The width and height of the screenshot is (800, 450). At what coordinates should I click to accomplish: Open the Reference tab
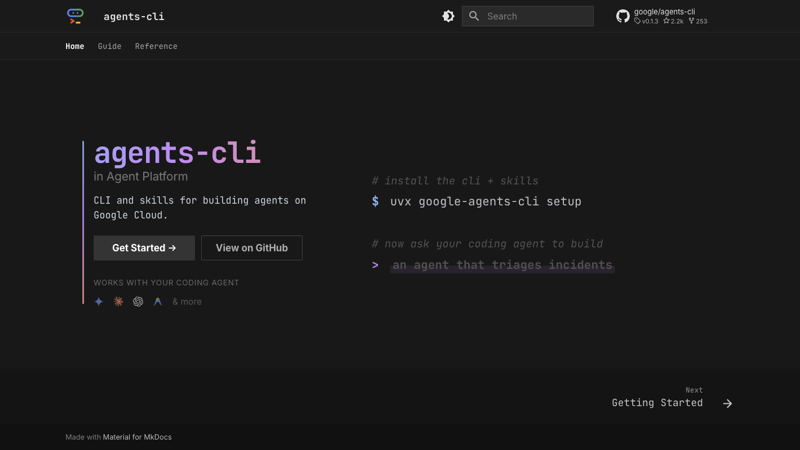coord(156,46)
